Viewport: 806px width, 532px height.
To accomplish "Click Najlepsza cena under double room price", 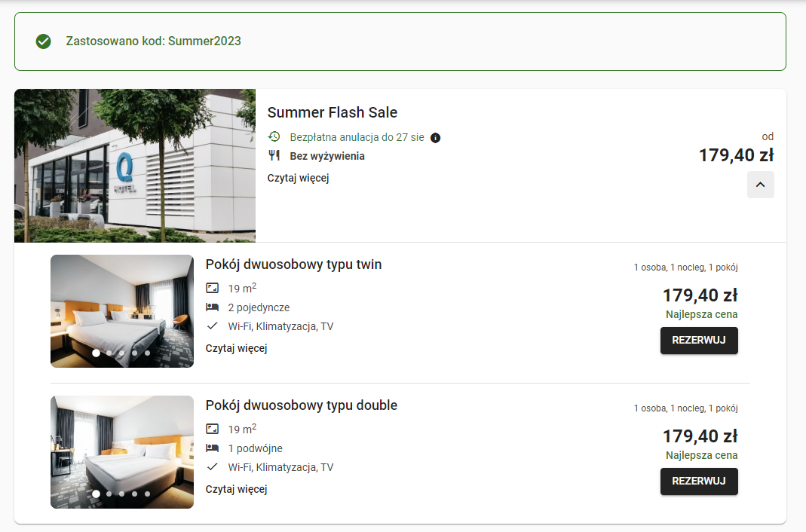I will pos(702,455).
